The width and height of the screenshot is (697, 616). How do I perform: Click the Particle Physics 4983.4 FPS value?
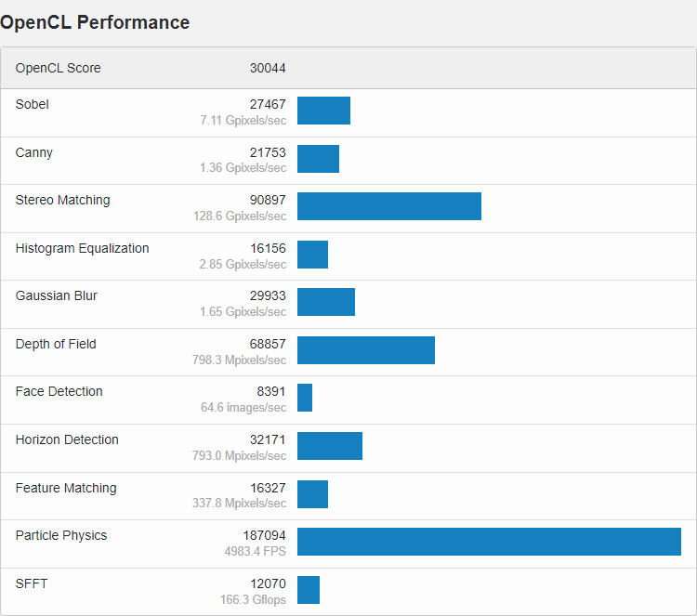256,551
